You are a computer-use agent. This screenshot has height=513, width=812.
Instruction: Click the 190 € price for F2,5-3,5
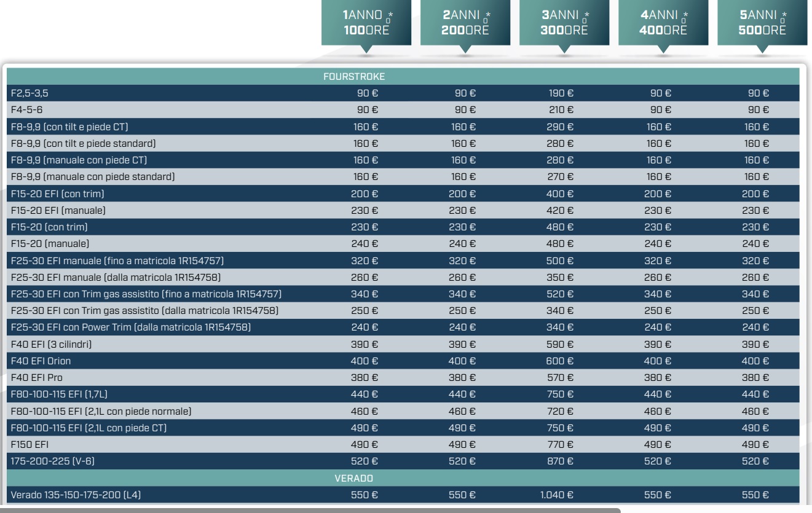[x=561, y=94]
